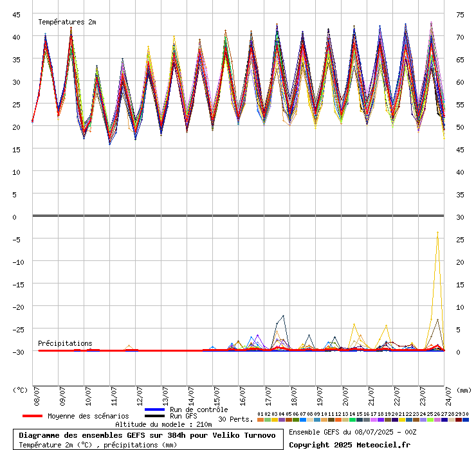Viewport: 476px width, 450px height.
Task: Click the 'Run de contrôle' legend label
Action: pos(199,410)
